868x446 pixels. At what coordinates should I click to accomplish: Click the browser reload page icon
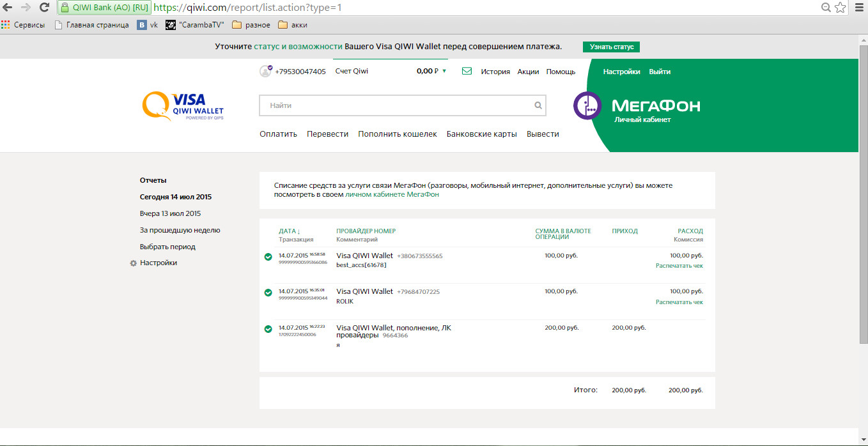coord(44,8)
